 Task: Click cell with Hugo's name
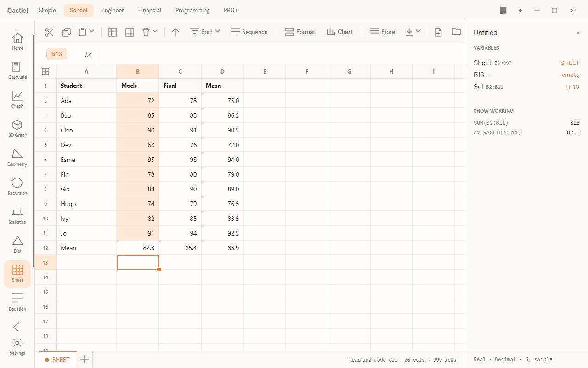click(x=86, y=204)
